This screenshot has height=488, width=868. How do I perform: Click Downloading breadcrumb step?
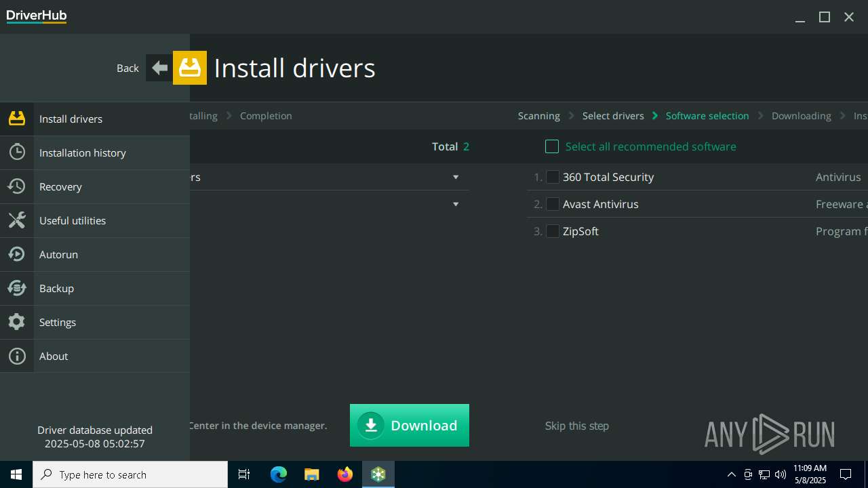tap(801, 116)
